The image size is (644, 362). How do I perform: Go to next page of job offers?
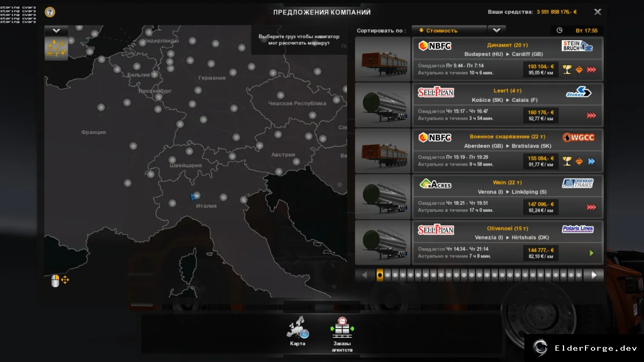click(x=594, y=275)
